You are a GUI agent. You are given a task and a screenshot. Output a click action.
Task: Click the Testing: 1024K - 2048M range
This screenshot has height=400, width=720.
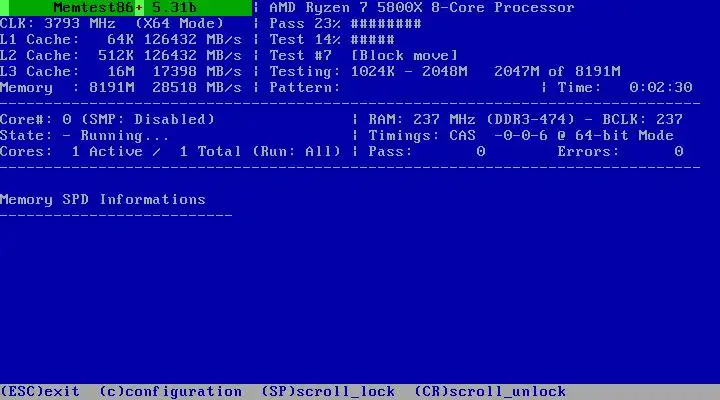click(368, 72)
